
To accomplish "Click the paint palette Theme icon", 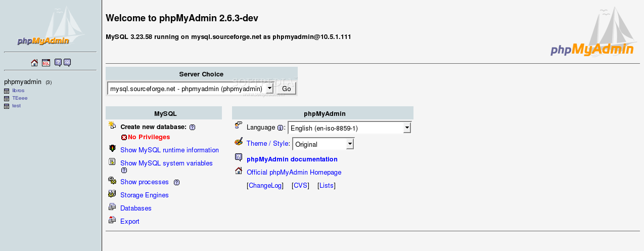I will click(x=239, y=142).
